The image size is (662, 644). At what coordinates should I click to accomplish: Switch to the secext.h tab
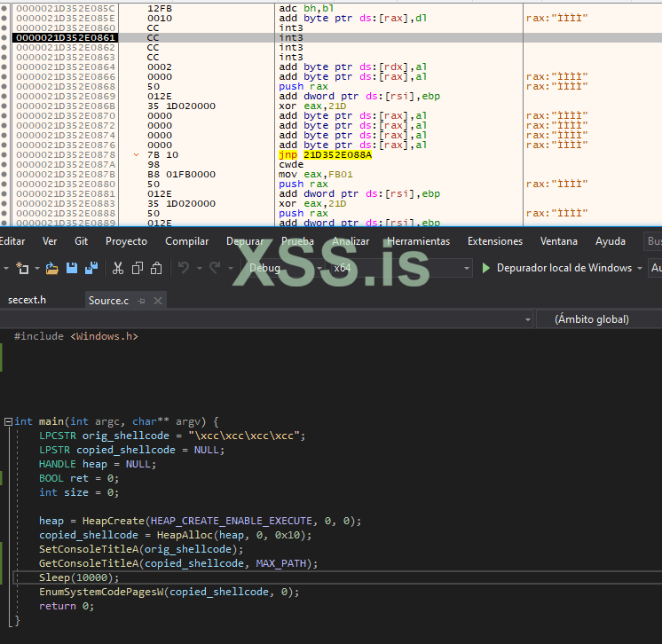point(28,301)
